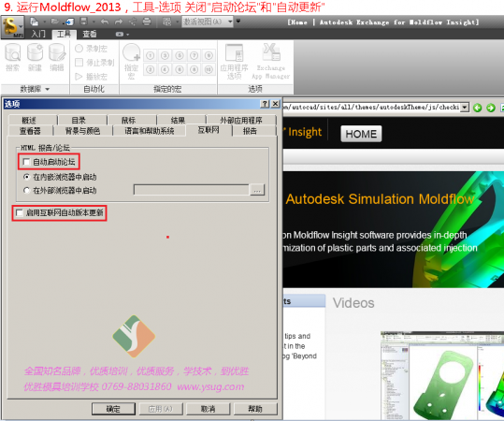This screenshot has height=421, width=504.
Task: Click the ribbon display toggle icon beside 查看
Action: coord(120,34)
